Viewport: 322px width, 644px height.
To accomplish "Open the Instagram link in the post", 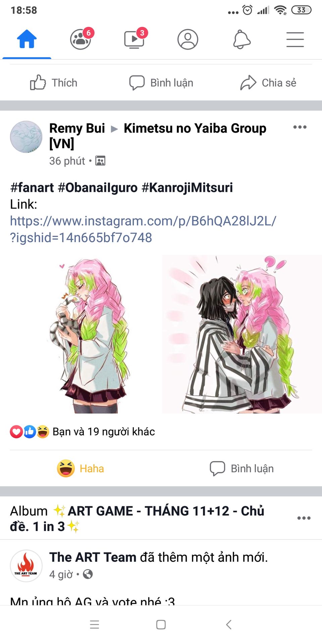I will click(x=143, y=229).
